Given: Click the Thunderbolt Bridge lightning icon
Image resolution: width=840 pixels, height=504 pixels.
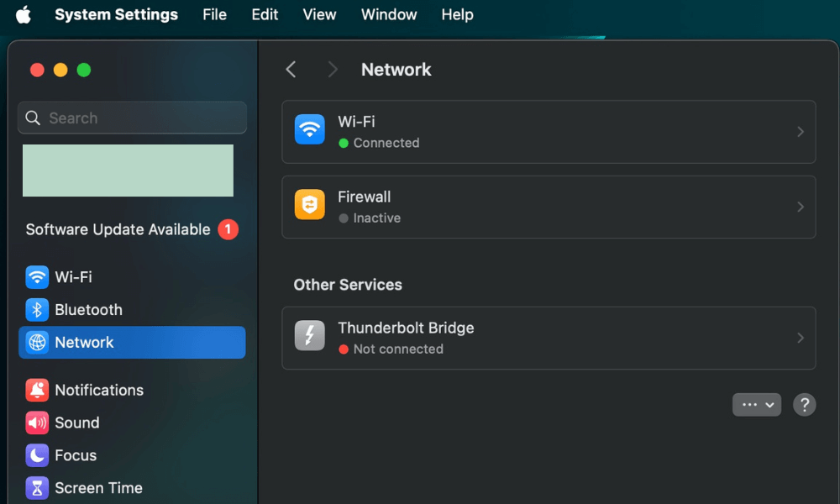Looking at the screenshot, I should click(x=310, y=338).
